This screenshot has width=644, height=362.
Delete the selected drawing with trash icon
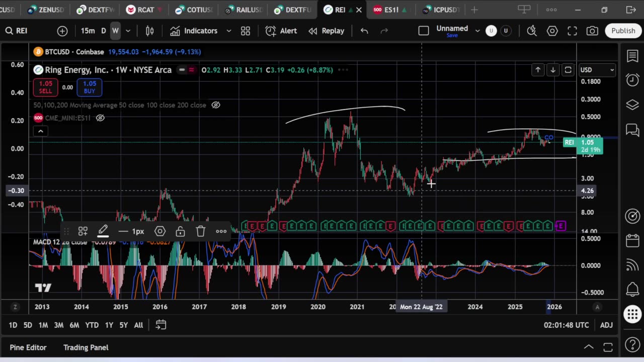click(200, 231)
